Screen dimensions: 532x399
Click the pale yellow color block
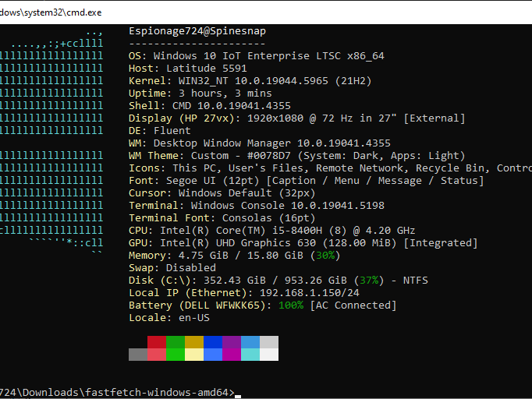(194, 355)
